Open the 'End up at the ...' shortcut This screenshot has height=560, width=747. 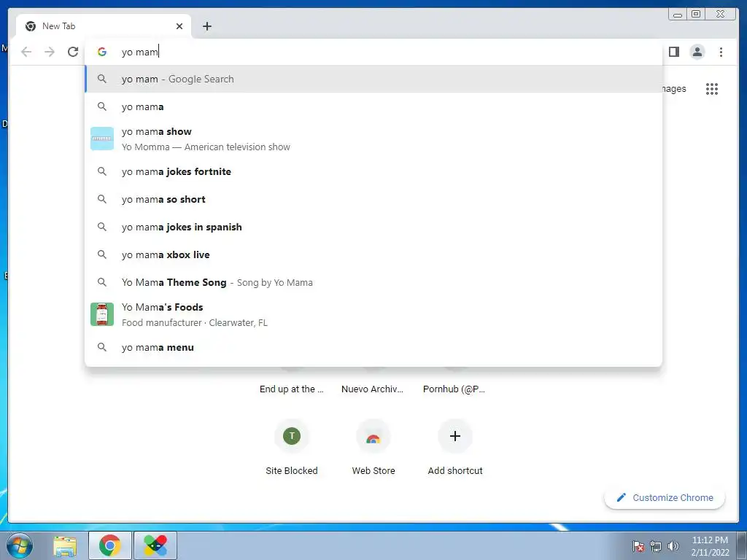point(292,389)
